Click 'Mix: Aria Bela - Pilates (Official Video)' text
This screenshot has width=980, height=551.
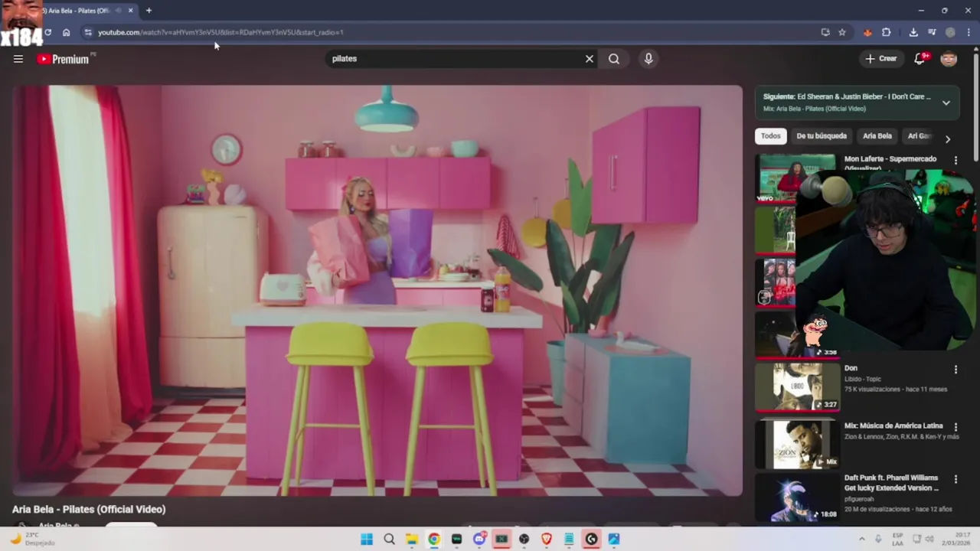tap(815, 109)
